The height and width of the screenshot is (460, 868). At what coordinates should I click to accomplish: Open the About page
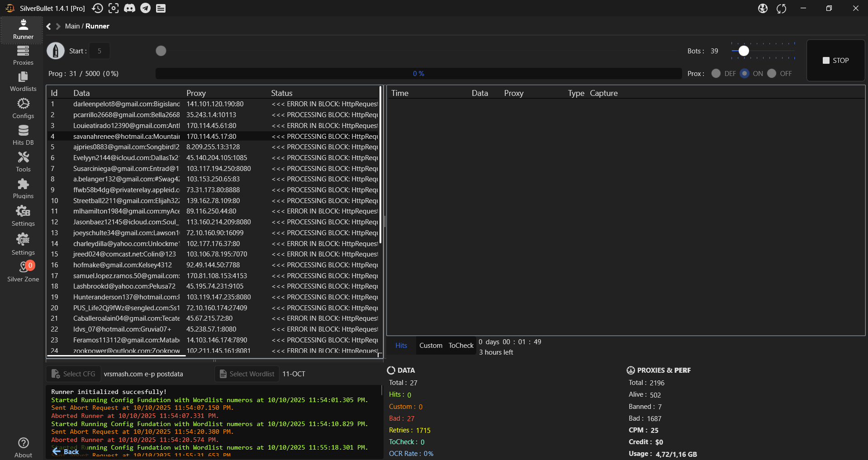pyautogui.click(x=23, y=447)
